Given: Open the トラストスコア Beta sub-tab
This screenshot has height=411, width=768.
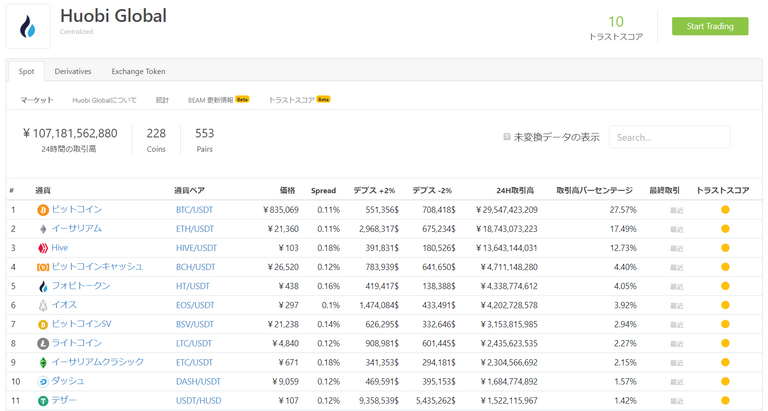Looking at the screenshot, I should pos(299,100).
